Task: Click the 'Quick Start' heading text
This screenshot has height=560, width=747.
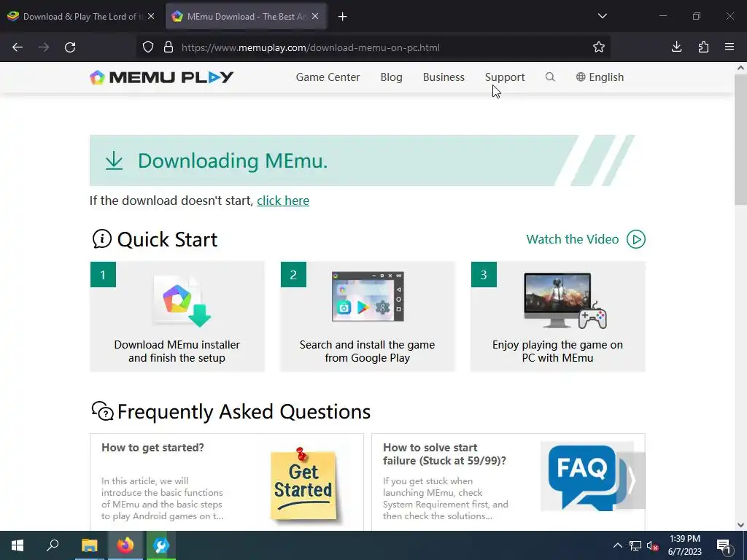Action: [x=167, y=239]
